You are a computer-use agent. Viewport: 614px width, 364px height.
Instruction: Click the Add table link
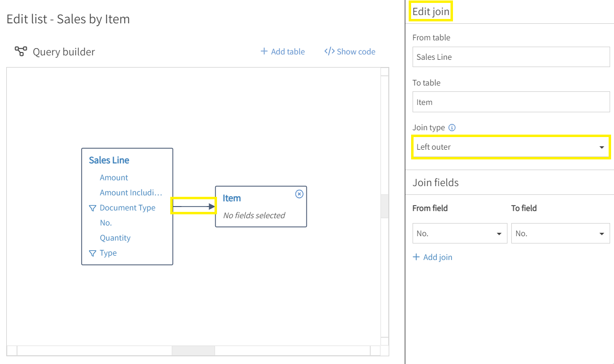[x=283, y=52]
